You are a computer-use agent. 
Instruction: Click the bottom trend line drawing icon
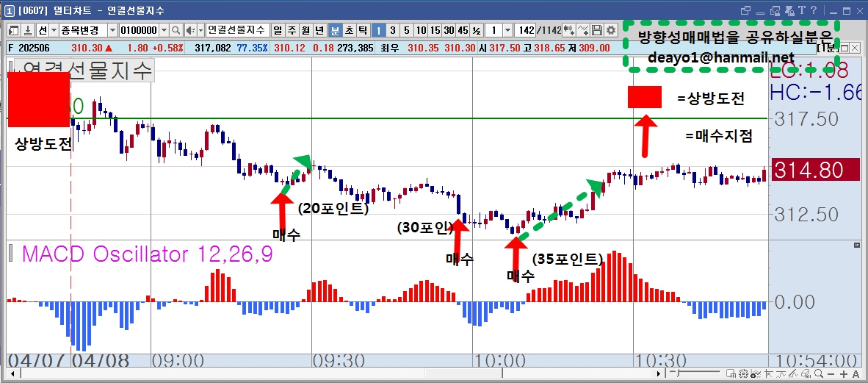tap(781, 373)
